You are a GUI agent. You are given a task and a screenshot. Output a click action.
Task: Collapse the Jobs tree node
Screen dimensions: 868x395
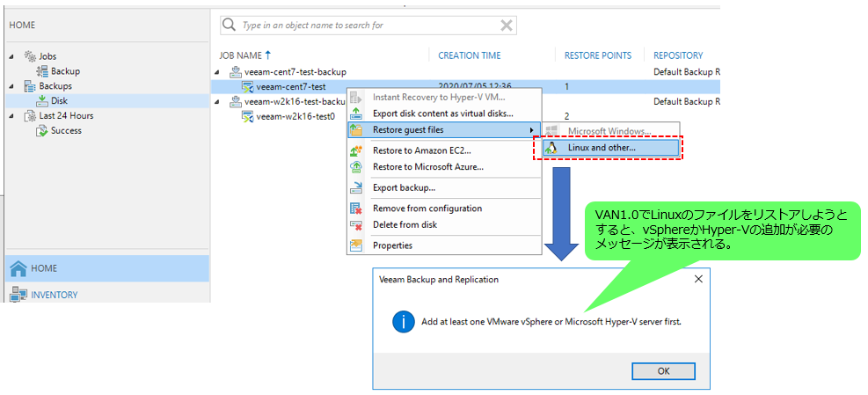pyautogui.click(x=12, y=57)
